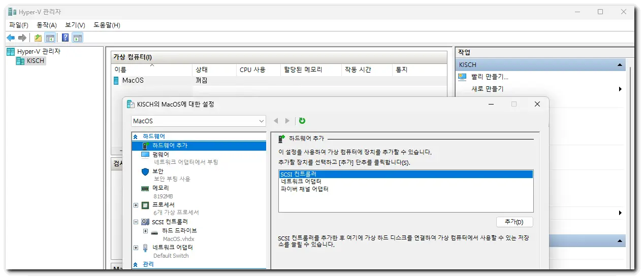This screenshot has height=279, width=644.
Task: Open the 파일(F) menu
Action: pyautogui.click(x=19, y=25)
